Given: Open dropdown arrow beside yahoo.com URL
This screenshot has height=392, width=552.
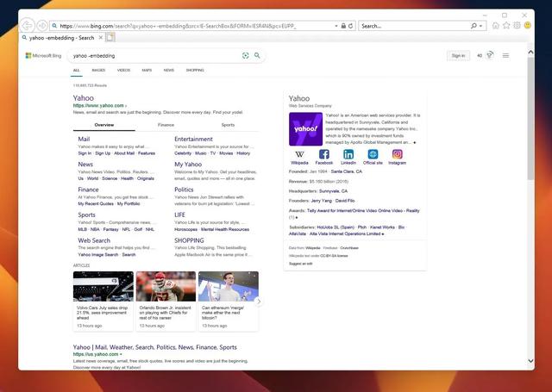Looking at the screenshot, I should (x=126, y=106).
